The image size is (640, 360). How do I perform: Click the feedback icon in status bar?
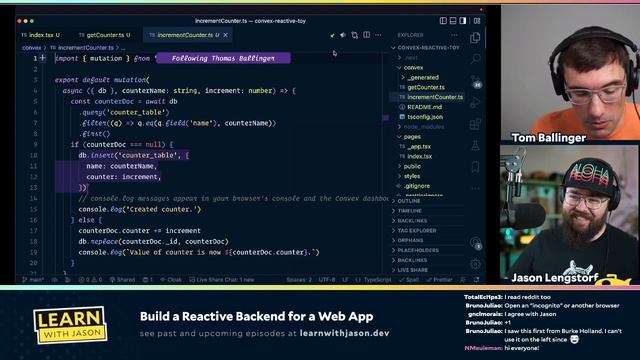click(x=462, y=280)
